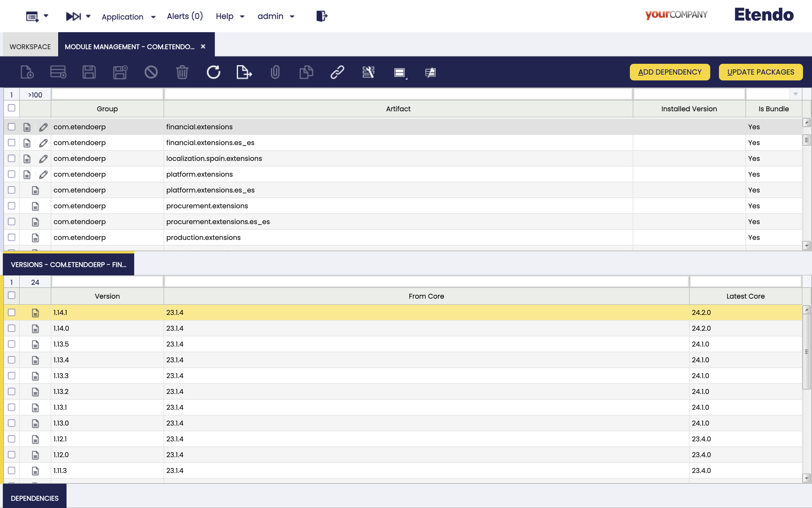
Task: Click the Delete trash icon
Action: pyautogui.click(x=182, y=72)
